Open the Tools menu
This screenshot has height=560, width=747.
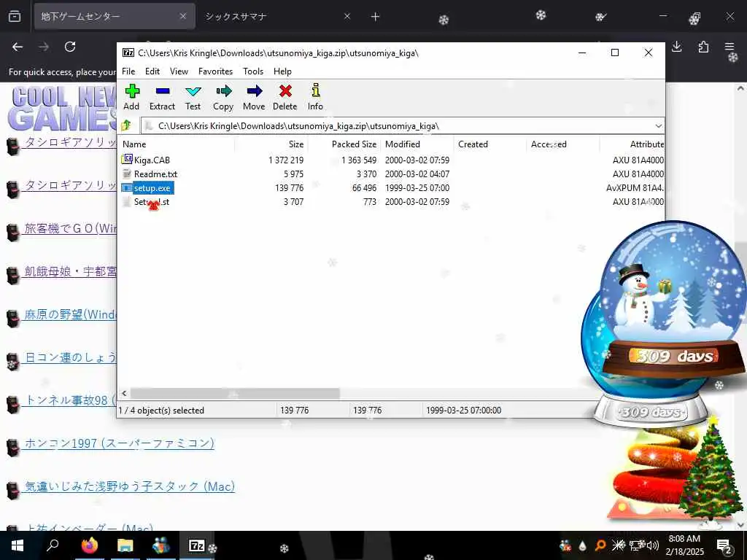(x=253, y=71)
